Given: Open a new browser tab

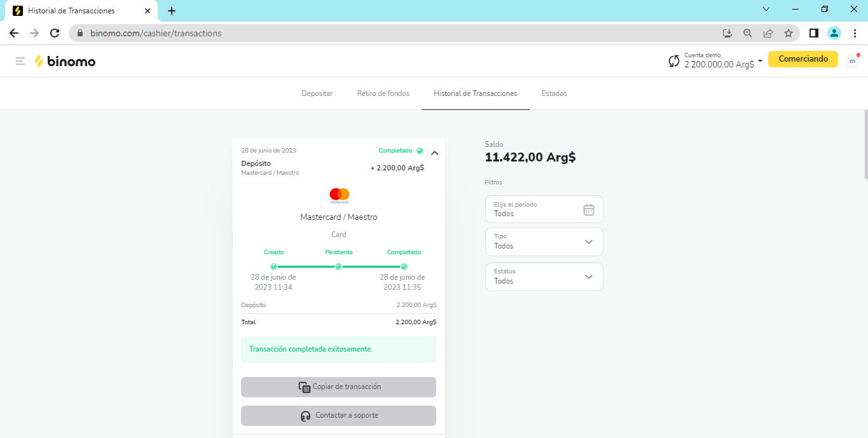Looking at the screenshot, I should point(172,11).
